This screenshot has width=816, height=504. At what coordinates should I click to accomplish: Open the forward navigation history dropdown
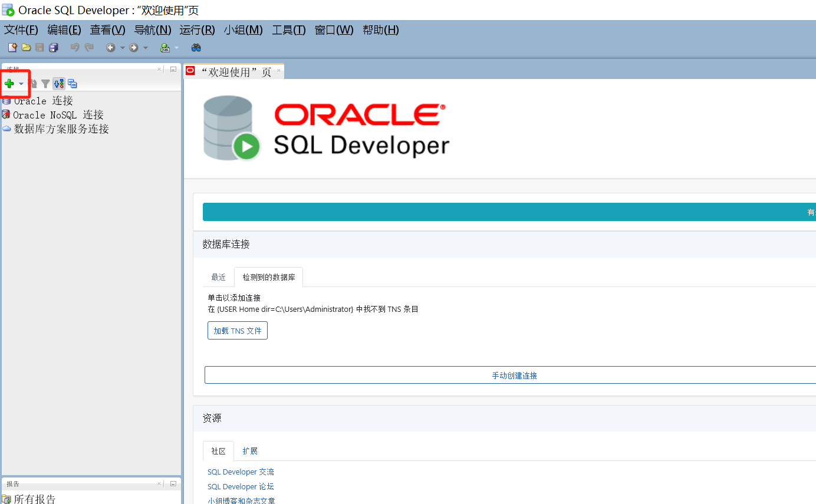pos(145,48)
